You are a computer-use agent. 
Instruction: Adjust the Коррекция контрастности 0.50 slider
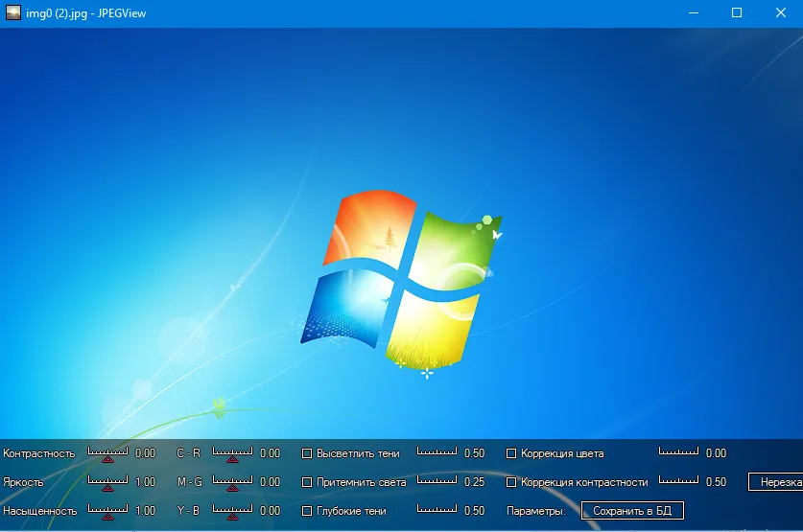coord(678,480)
